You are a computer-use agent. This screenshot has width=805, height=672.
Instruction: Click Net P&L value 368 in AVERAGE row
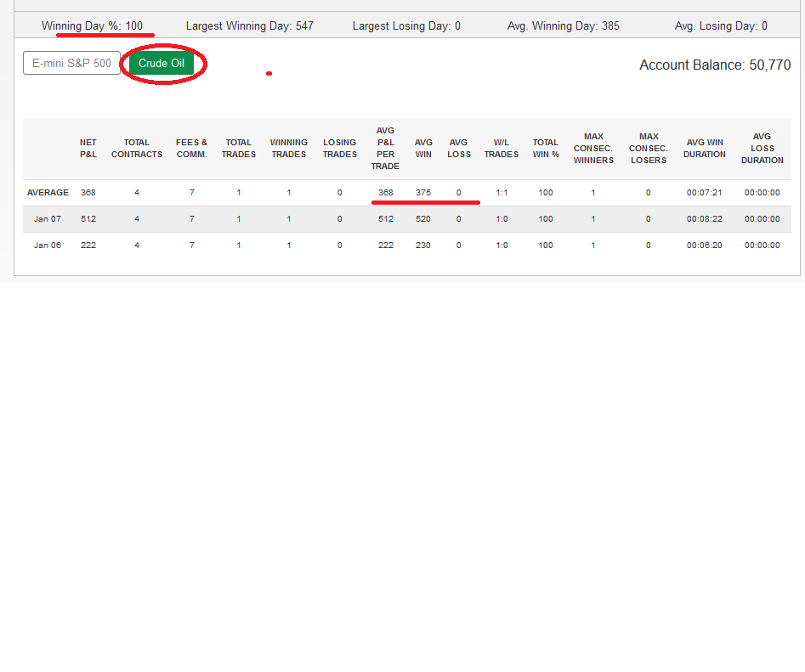[x=88, y=192]
